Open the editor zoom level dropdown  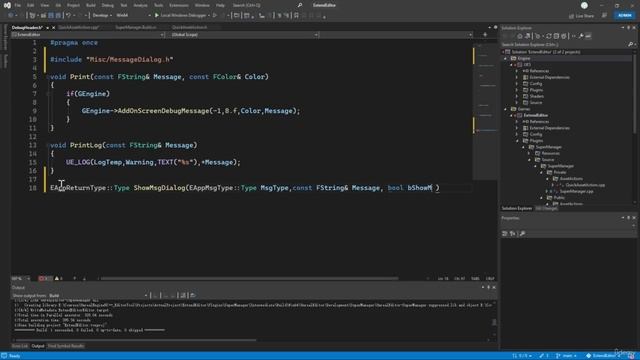pos(21,279)
